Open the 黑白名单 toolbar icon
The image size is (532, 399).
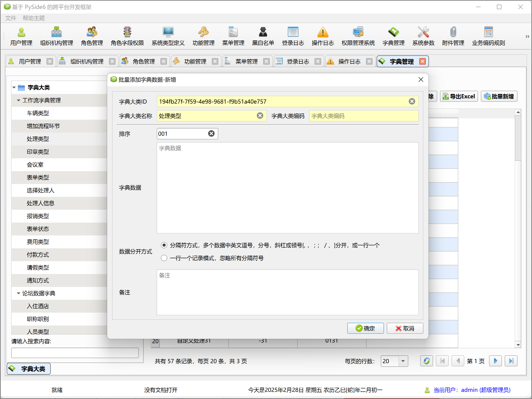263,32
